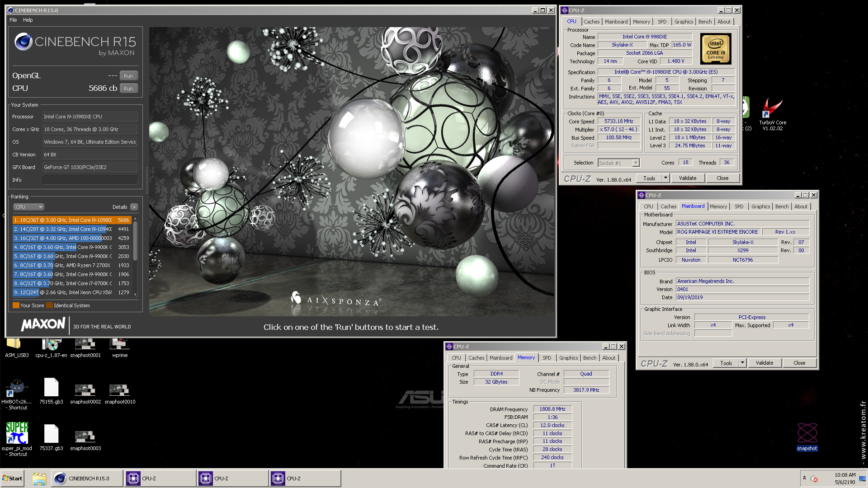Viewport: 868px width, 488px height.
Task: Click the MAXON logo in Cinebench
Action: (43, 324)
